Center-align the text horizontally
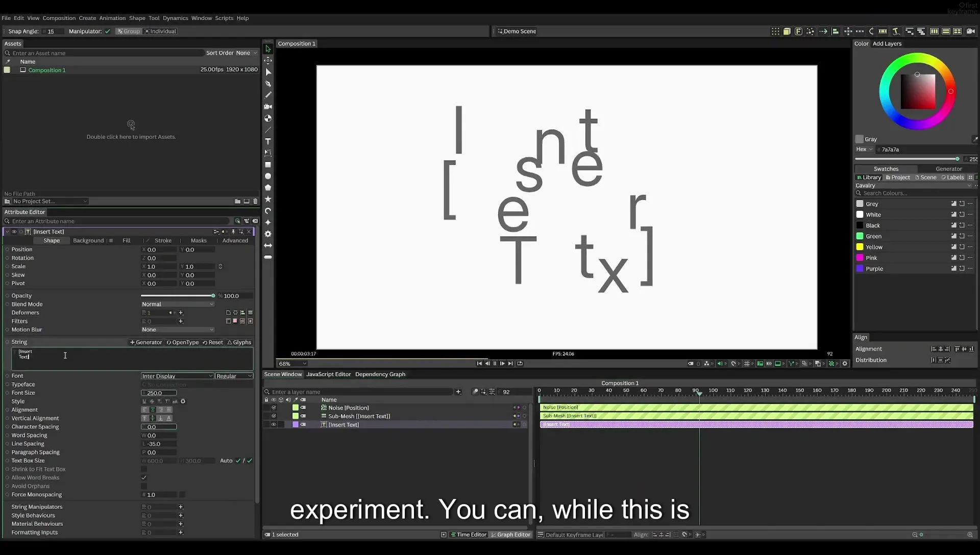Viewport: 980px width, 555px height. click(x=153, y=410)
